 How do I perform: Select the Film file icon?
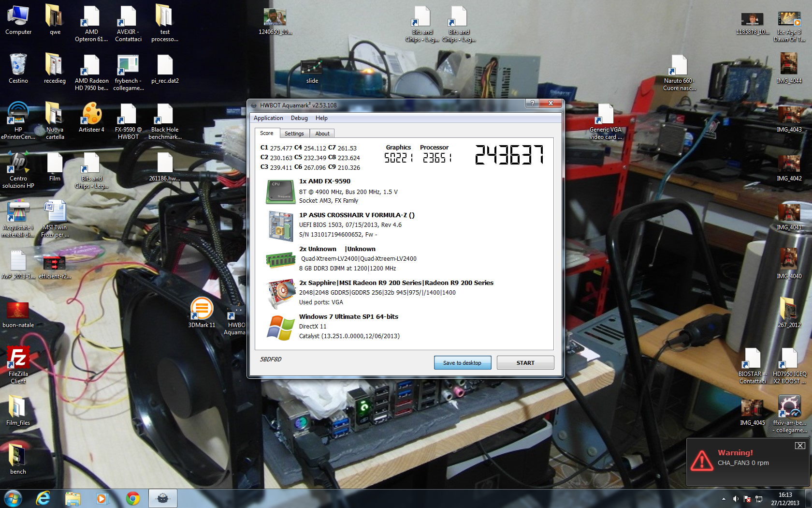click(x=55, y=166)
